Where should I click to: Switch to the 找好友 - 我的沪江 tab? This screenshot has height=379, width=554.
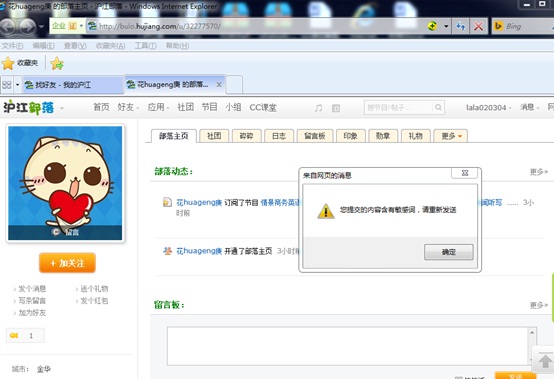click(x=73, y=85)
